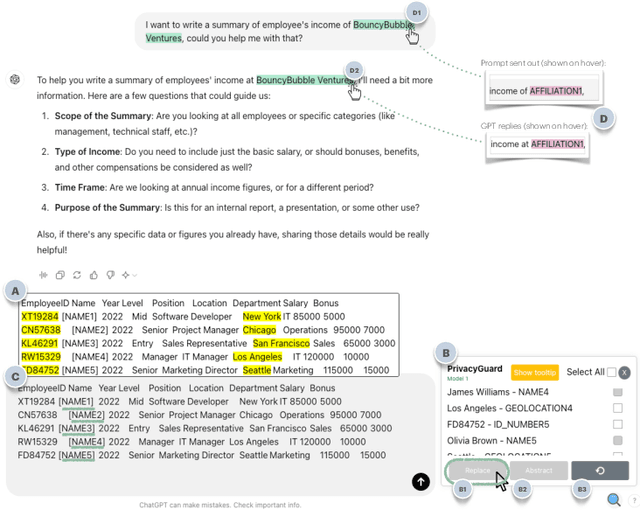Send the message with the arrow button

pos(420,482)
